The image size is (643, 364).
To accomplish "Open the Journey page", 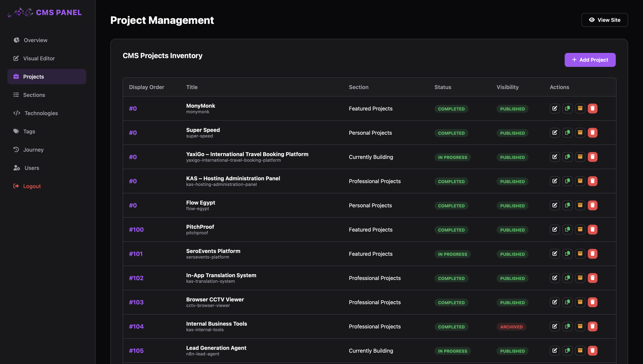I will tap(47, 150).
